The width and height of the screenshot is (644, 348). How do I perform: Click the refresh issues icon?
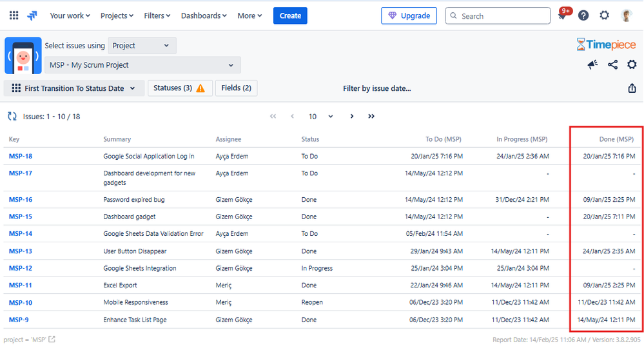12,117
